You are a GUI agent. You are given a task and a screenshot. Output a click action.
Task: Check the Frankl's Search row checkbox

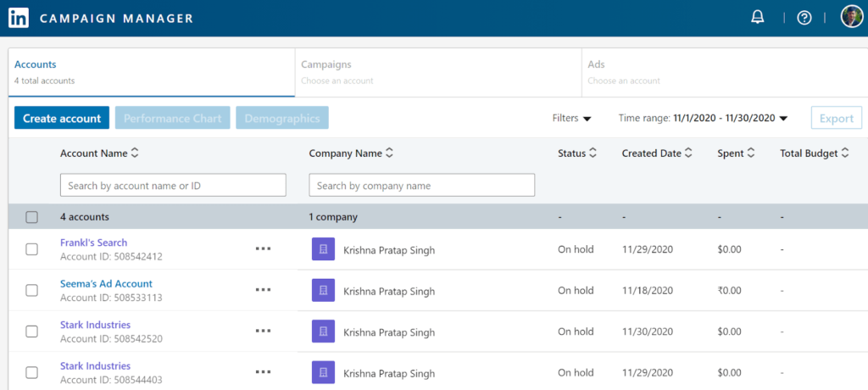32,249
